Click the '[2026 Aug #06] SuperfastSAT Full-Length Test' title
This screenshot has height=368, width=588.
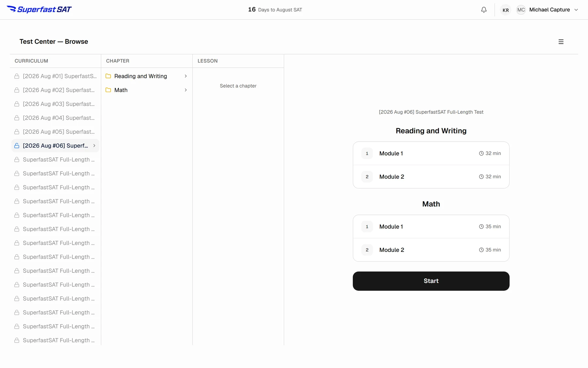(431, 112)
